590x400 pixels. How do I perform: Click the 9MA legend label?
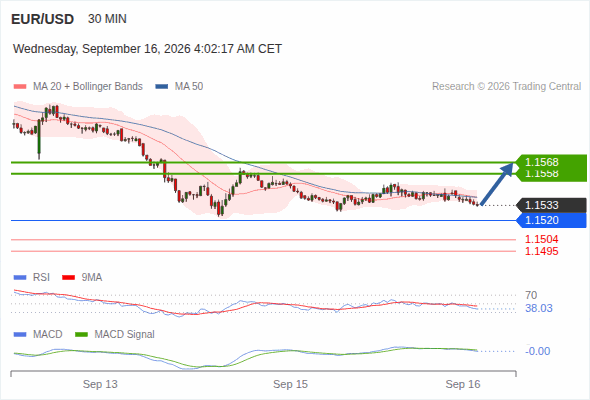point(92,278)
